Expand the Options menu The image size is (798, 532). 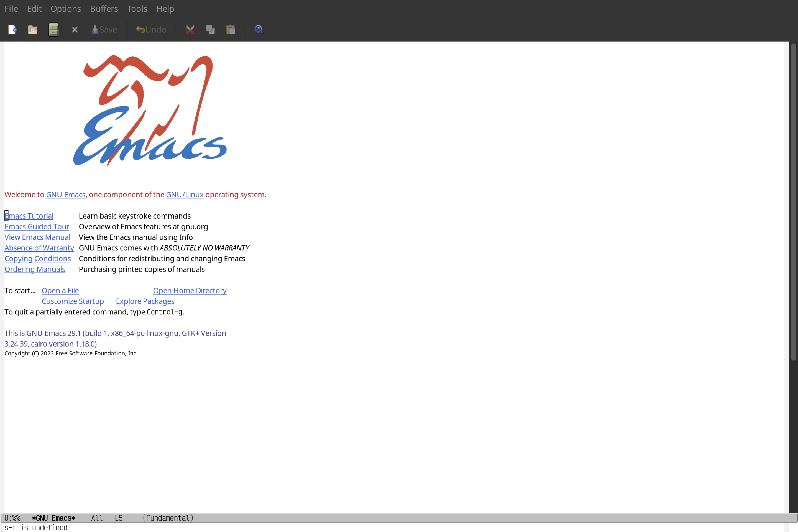tap(65, 8)
